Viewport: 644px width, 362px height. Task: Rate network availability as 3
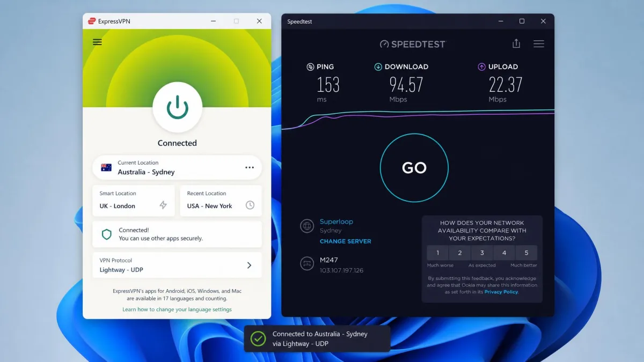pos(482,253)
